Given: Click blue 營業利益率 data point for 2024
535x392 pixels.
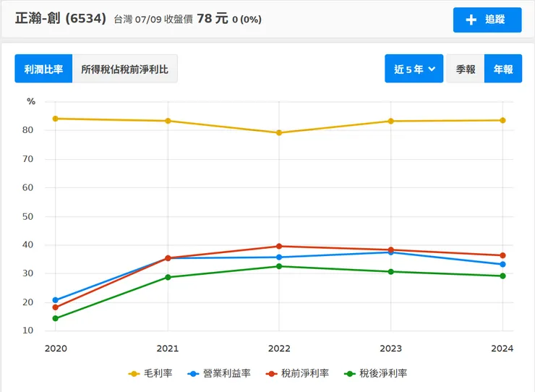Looking at the screenshot, I should [502, 265].
